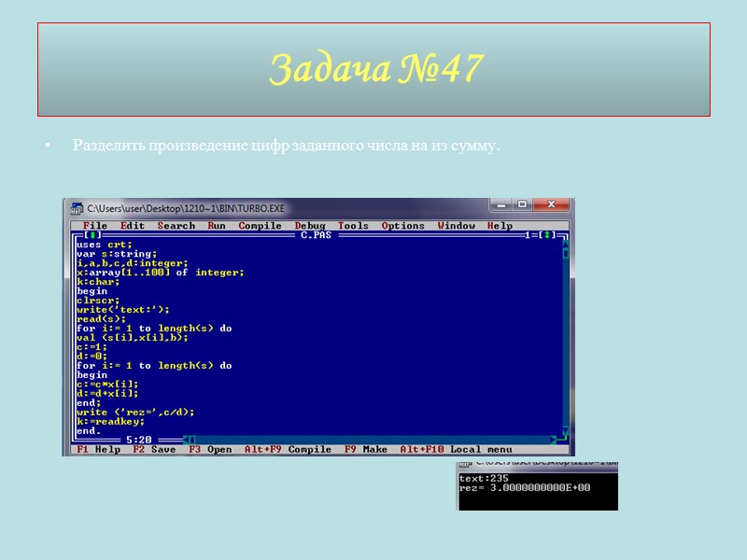Open the Window menu
Image resolution: width=747 pixels, height=560 pixels.
coord(456,226)
